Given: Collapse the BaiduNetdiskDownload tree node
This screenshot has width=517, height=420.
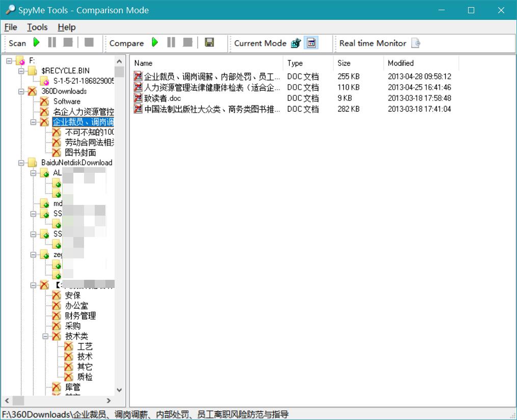Looking at the screenshot, I should point(21,163).
